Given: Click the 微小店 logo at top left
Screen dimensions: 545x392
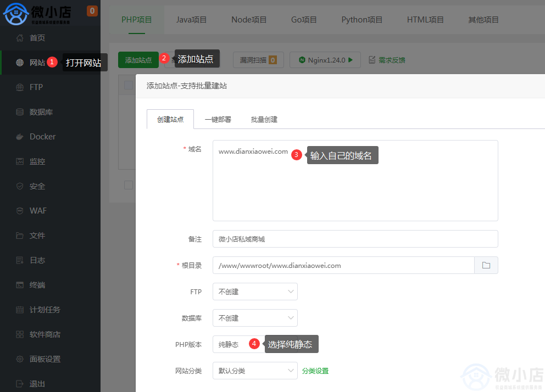Looking at the screenshot, I should [x=37, y=14].
